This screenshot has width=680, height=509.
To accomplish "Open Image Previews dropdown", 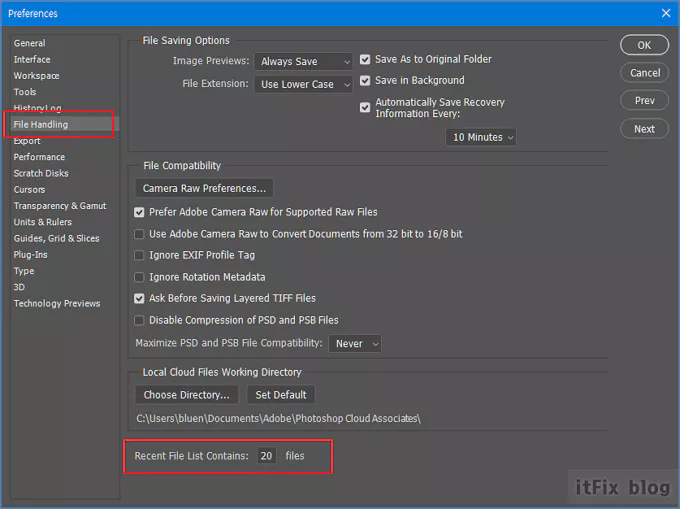I will point(303,62).
